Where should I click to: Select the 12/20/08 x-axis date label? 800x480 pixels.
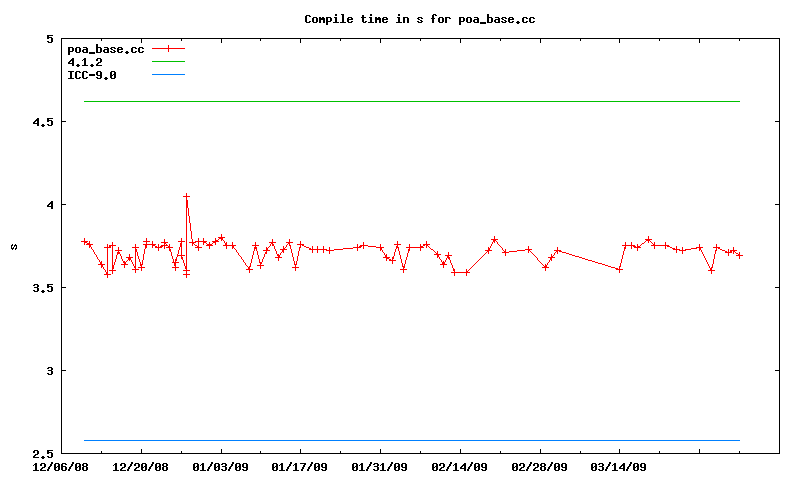(x=141, y=466)
